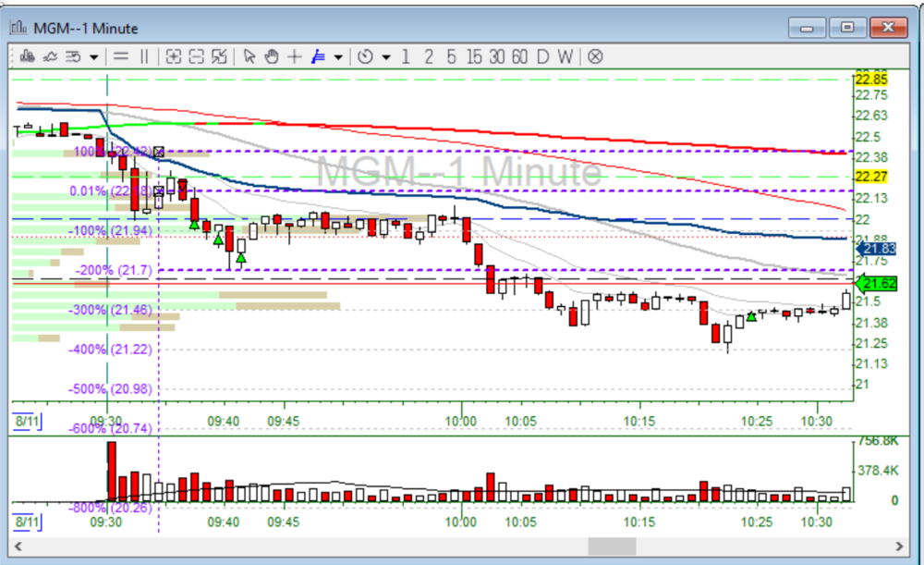924x565 pixels.
Task: Click the candlestick chart type icon
Action: pyautogui.click(x=27, y=56)
